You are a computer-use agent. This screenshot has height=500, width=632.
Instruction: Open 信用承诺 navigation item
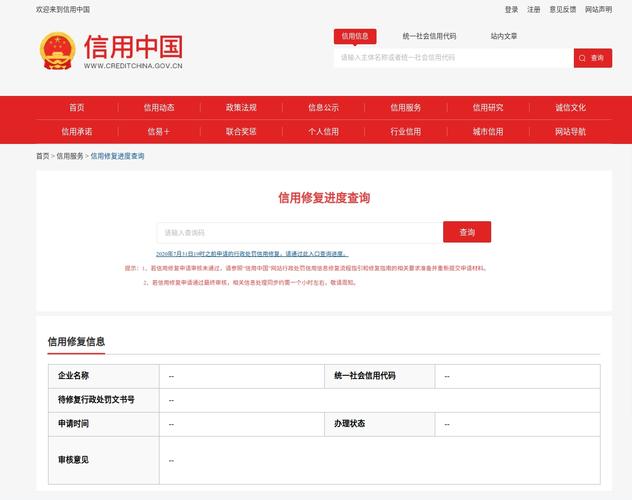[77, 132]
